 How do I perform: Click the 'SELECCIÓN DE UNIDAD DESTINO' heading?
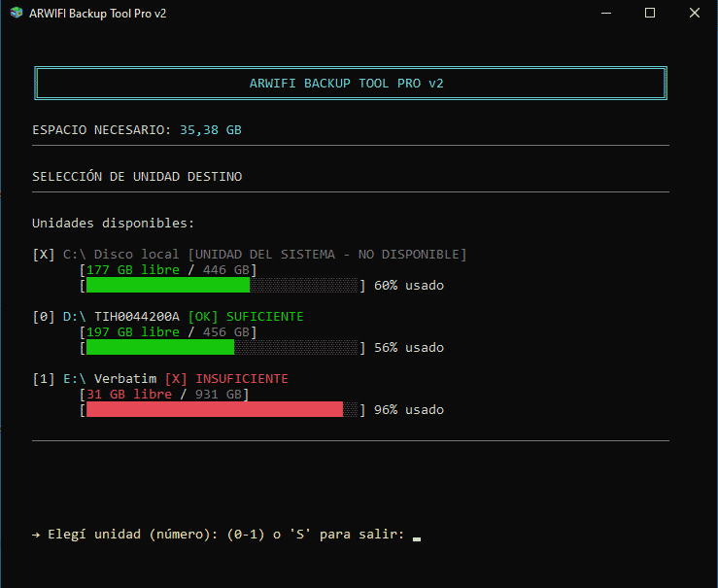tap(137, 177)
